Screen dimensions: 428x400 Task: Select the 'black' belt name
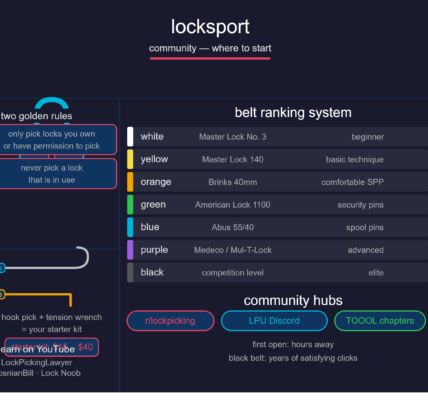click(152, 273)
